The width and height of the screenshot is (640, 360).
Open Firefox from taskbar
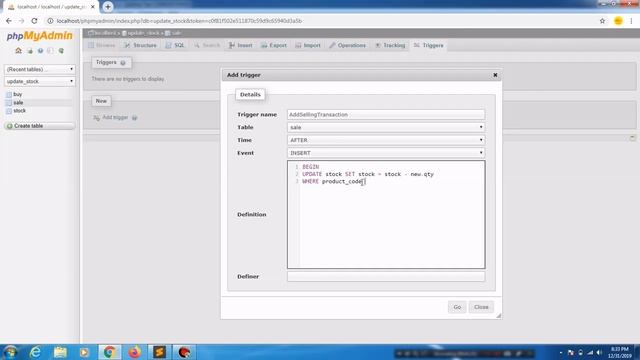[134, 352]
